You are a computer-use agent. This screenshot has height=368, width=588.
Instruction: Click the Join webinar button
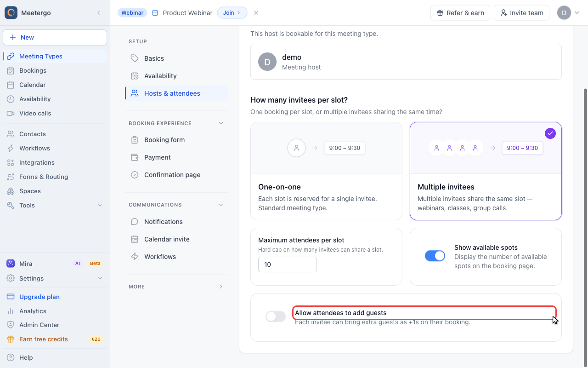[232, 13]
